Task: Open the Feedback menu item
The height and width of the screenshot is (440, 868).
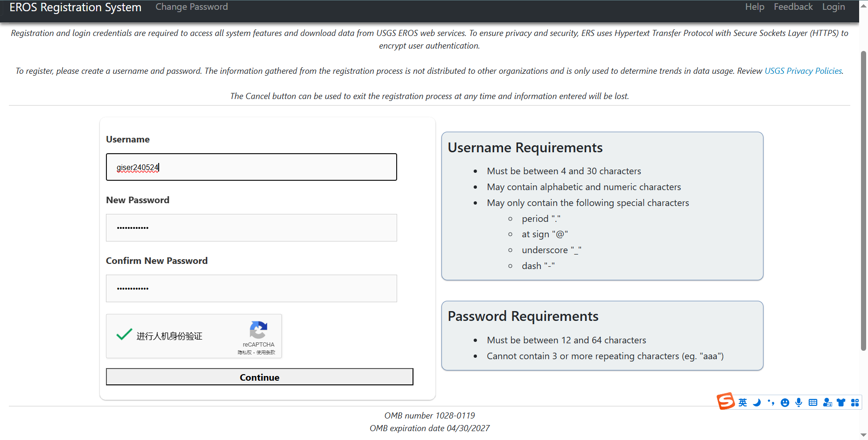Action: (x=793, y=7)
